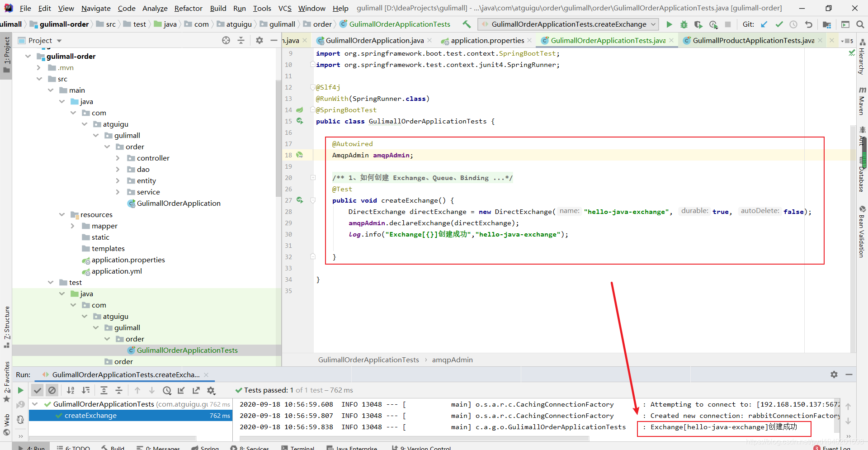This screenshot has height=450, width=868.
Task: Click the Run with profiler icon
Action: pyautogui.click(x=713, y=24)
